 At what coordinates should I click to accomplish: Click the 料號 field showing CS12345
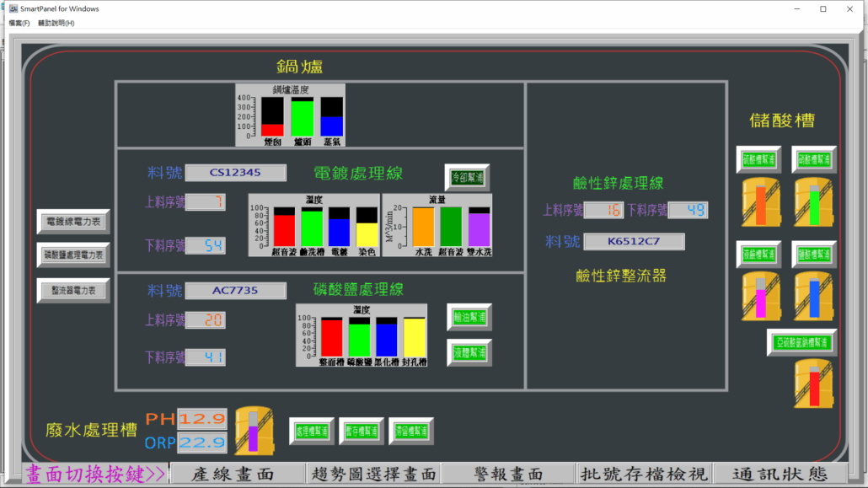[235, 173]
